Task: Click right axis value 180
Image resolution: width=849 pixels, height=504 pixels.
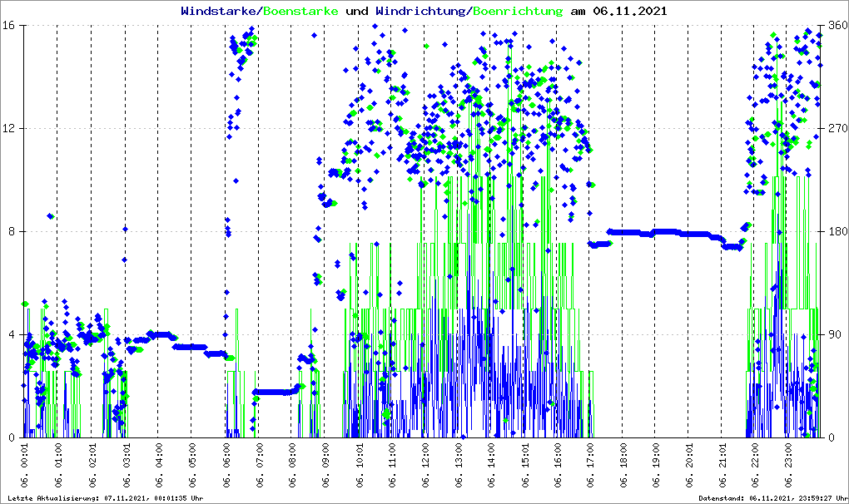Action: 837,231
